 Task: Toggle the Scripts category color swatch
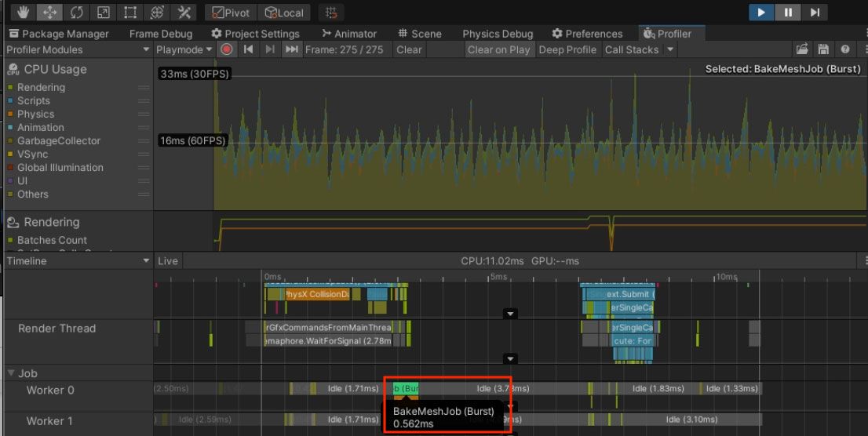coord(10,100)
